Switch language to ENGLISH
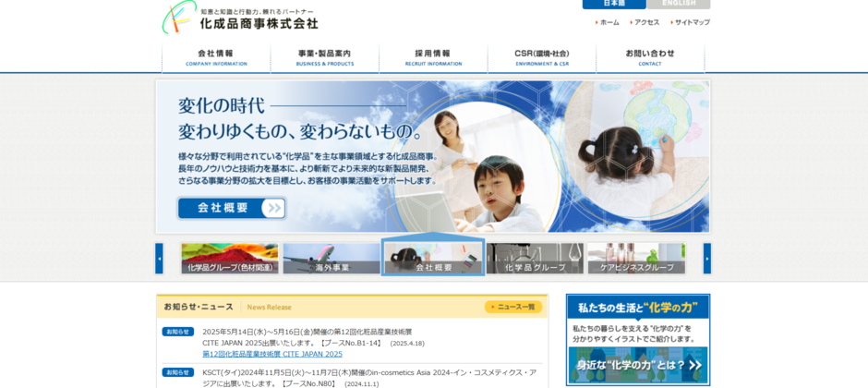 point(679,4)
